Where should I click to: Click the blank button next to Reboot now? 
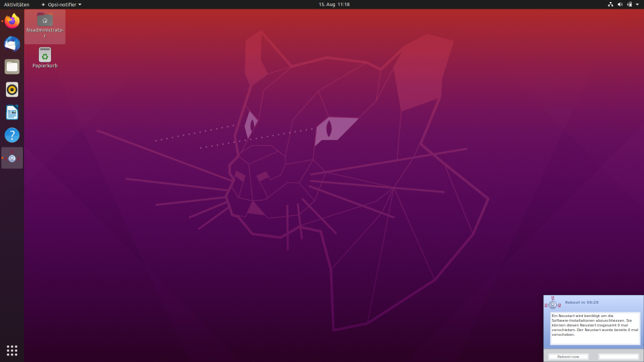click(x=619, y=357)
